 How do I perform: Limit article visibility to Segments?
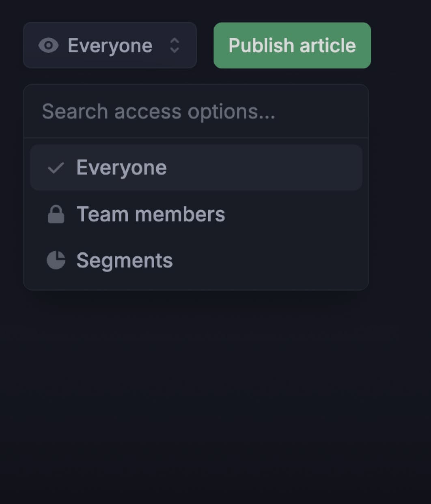[x=196, y=260]
